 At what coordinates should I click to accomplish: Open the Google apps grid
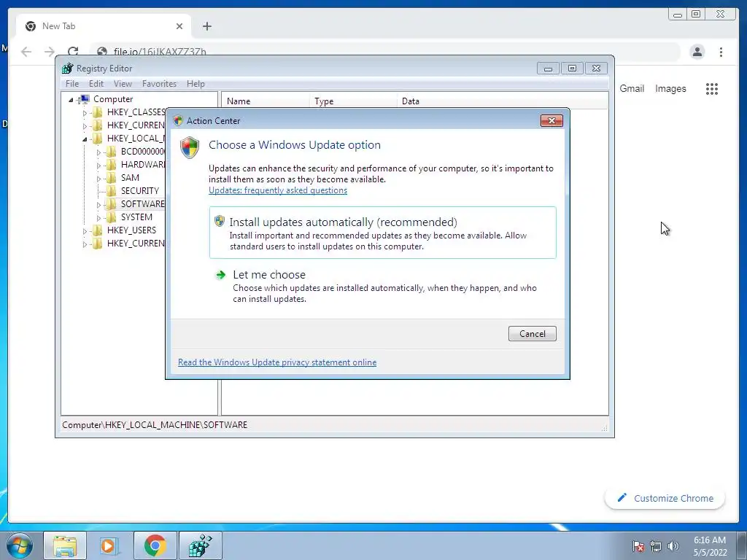point(712,88)
